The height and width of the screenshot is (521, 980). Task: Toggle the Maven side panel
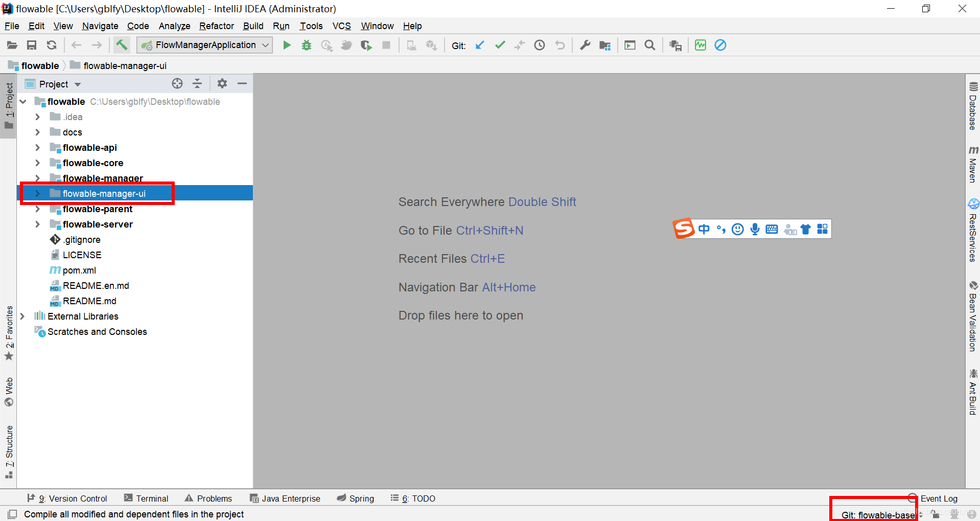tap(973, 164)
